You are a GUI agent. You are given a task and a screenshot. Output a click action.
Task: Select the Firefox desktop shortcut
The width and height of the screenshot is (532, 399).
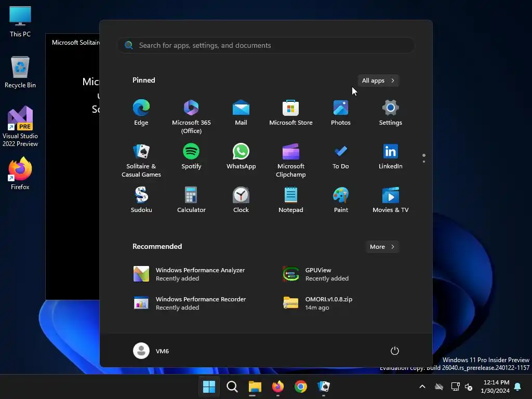point(20,174)
